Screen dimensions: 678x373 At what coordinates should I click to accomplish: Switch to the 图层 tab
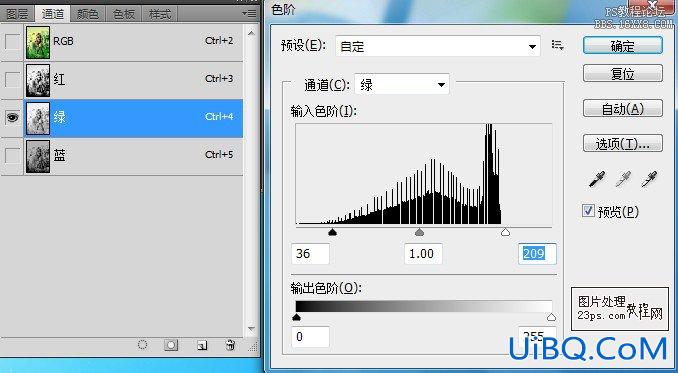pyautogui.click(x=17, y=14)
